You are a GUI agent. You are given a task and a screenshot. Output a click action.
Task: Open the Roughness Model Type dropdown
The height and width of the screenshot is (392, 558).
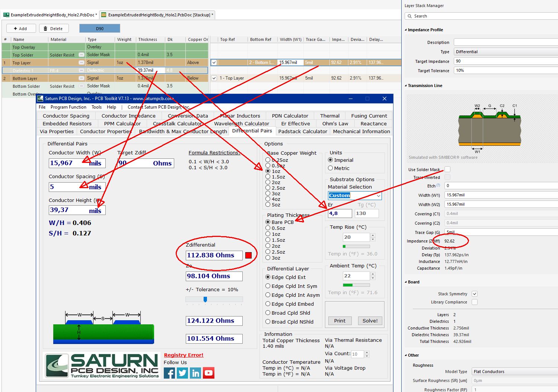(514, 372)
